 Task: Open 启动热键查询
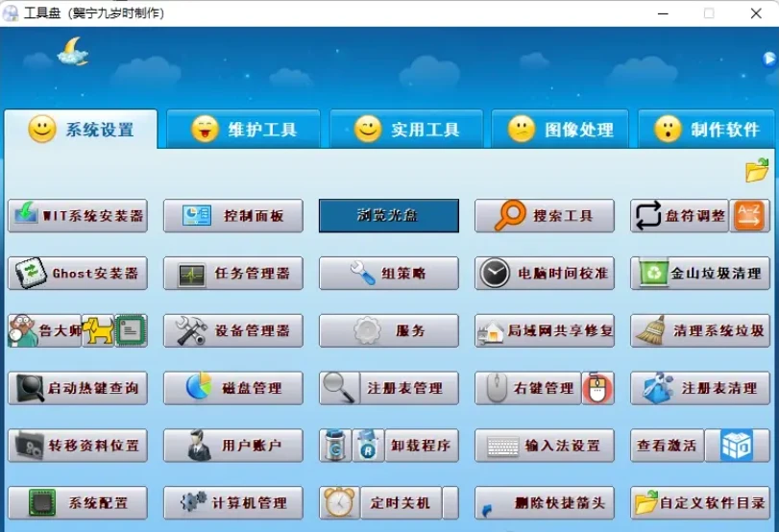pyautogui.click(x=78, y=387)
